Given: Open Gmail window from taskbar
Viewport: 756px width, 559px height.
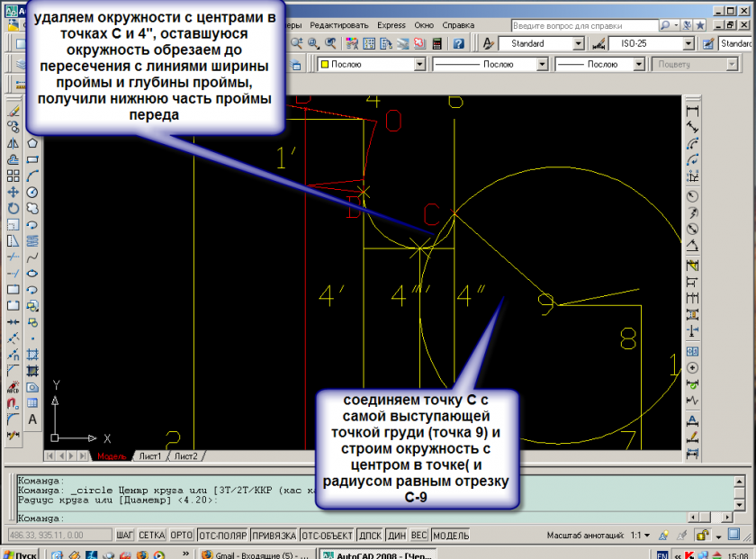Looking at the screenshot, I should pos(256,554).
